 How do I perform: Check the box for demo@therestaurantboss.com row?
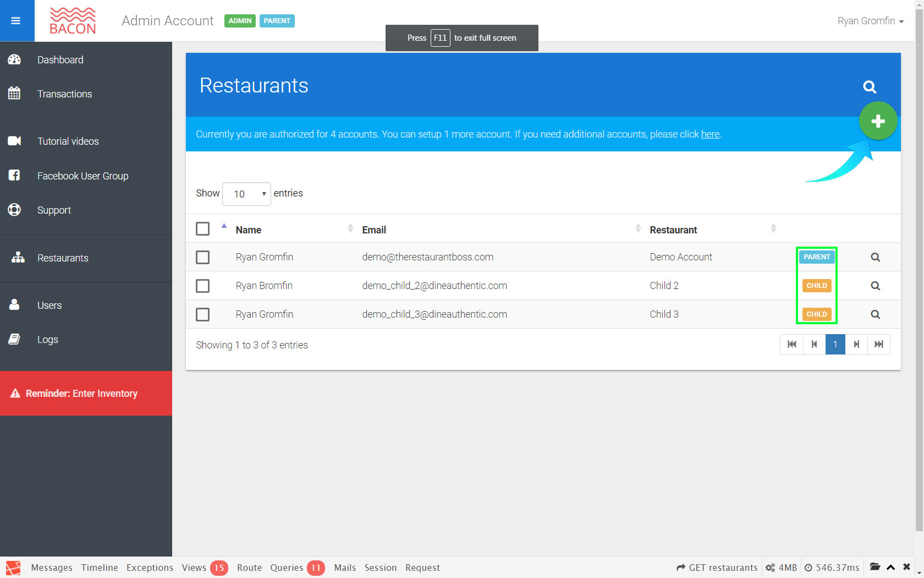[x=203, y=257]
